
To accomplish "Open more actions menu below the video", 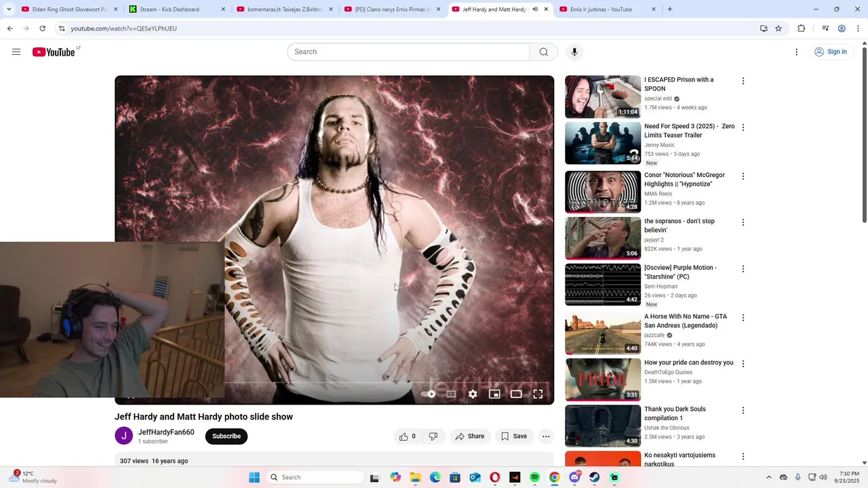I will coord(546,436).
